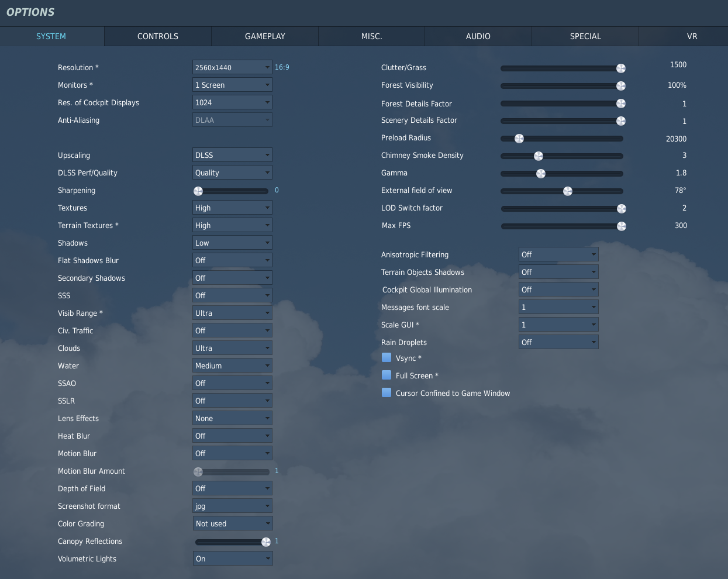Open the Civ. Traffic dropdown

pos(233,330)
